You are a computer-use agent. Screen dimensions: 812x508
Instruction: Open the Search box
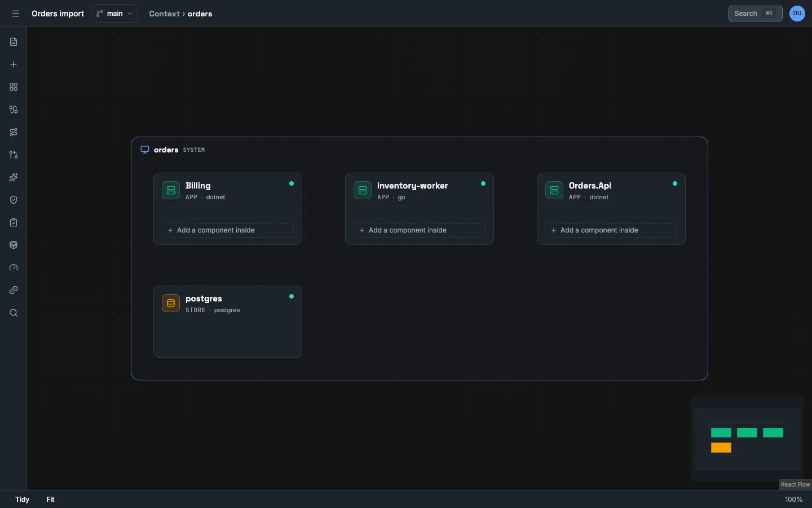point(755,14)
